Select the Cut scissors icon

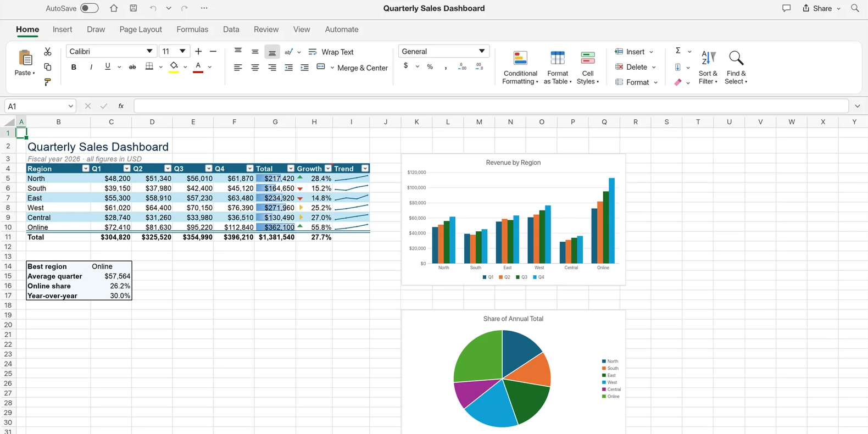point(48,51)
